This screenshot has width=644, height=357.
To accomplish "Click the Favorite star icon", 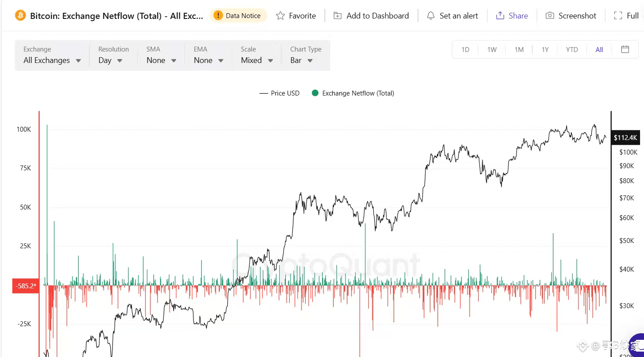I will point(280,16).
